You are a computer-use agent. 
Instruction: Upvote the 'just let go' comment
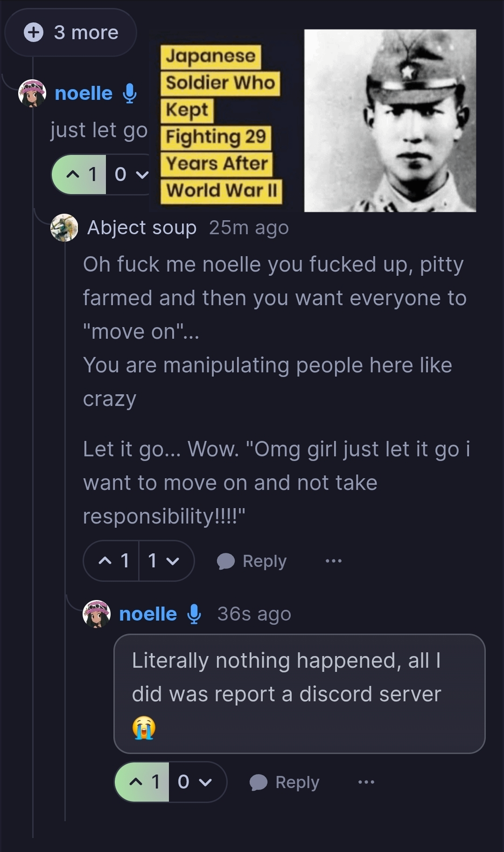79,175
